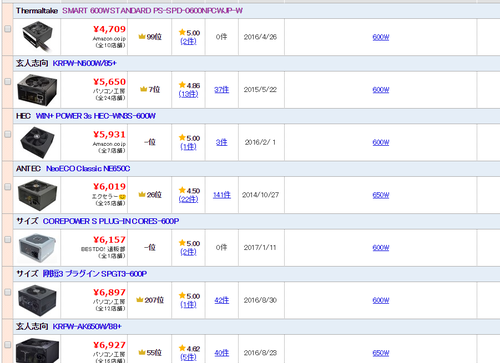
Task: Open the KRPW-N600W/85+ product page
Action: [84, 63]
